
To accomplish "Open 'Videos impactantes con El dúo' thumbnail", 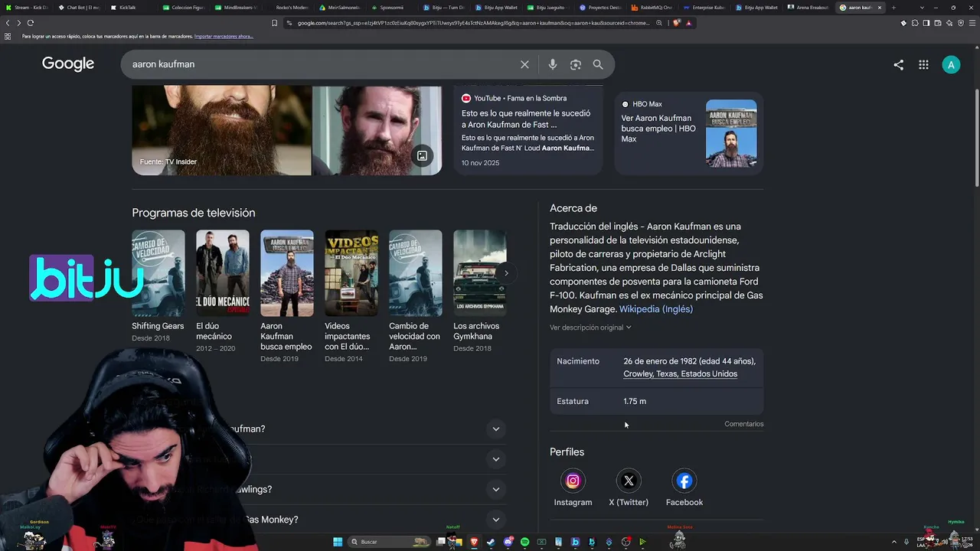I will point(351,273).
